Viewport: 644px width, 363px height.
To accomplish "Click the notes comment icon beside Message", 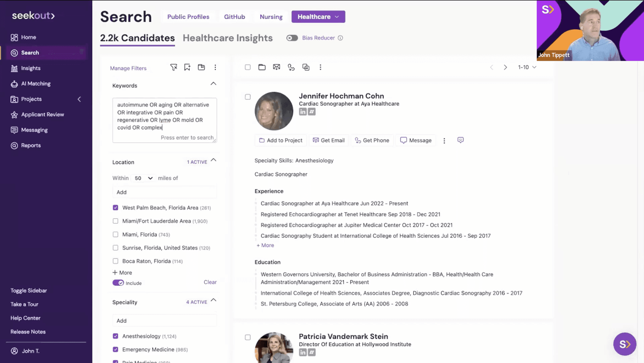I will (460, 140).
